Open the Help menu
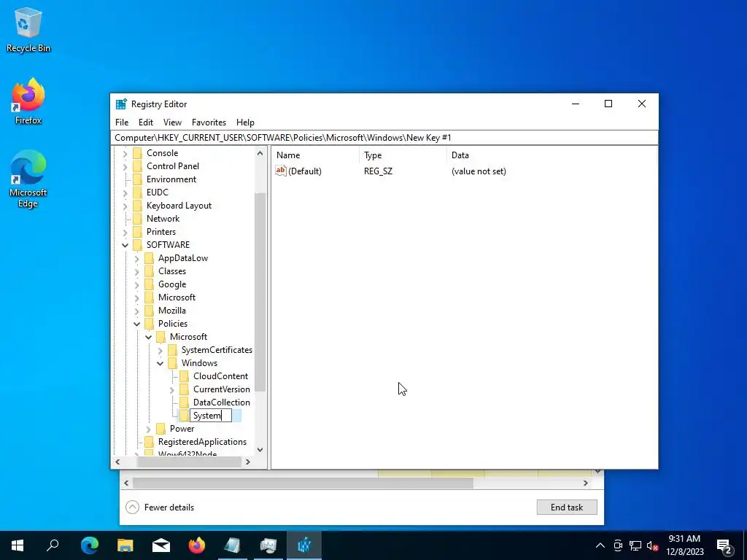This screenshot has width=747, height=560. click(245, 122)
